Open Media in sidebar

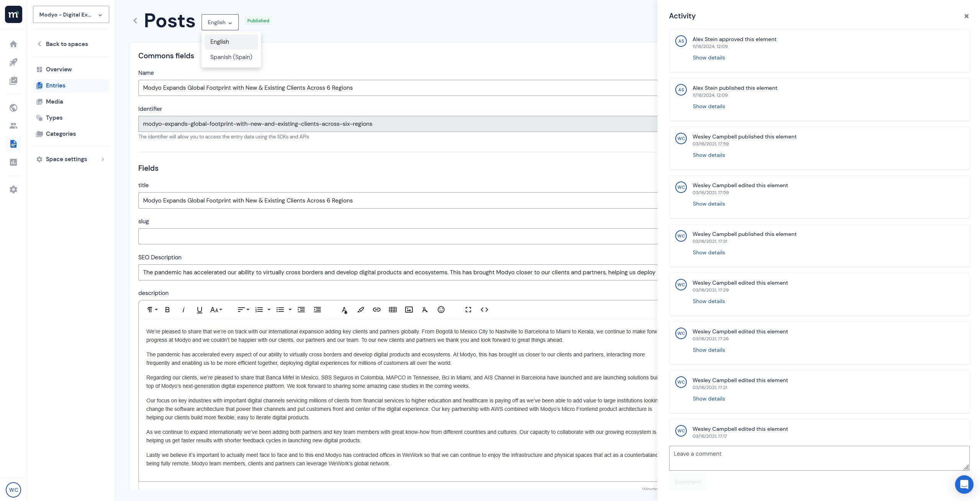coord(54,102)
